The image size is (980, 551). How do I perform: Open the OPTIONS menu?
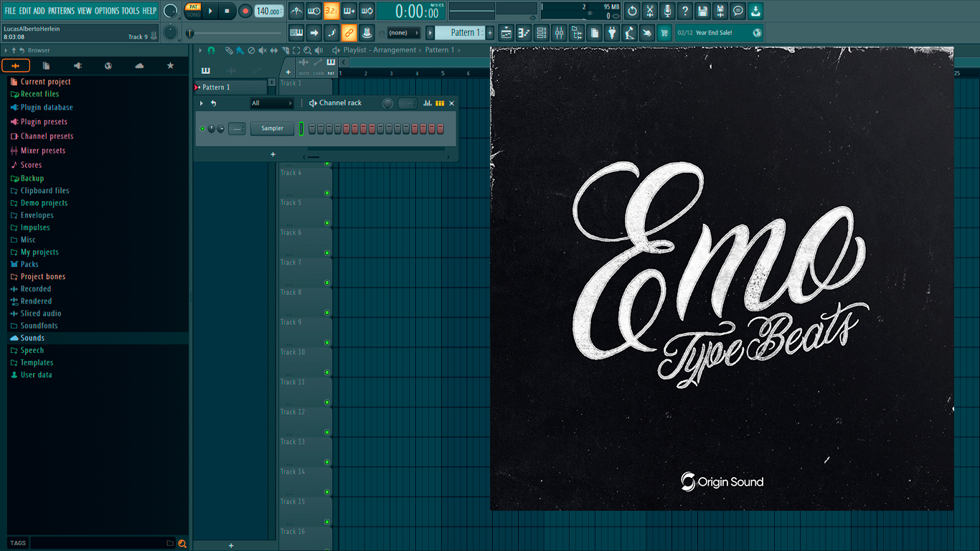pos(107,11)
